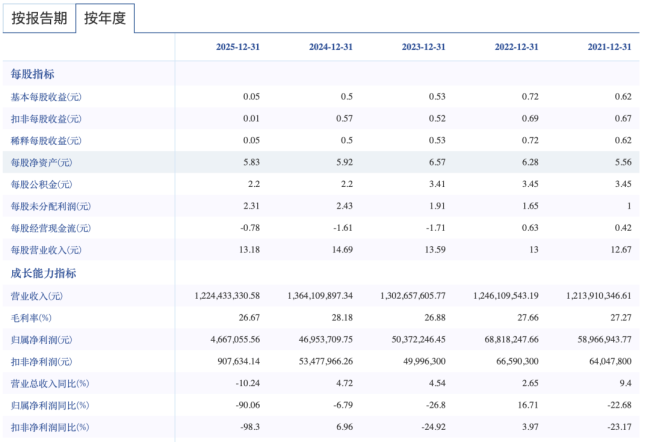Click the 53,477,966.26 cell

tap(326, 362)
